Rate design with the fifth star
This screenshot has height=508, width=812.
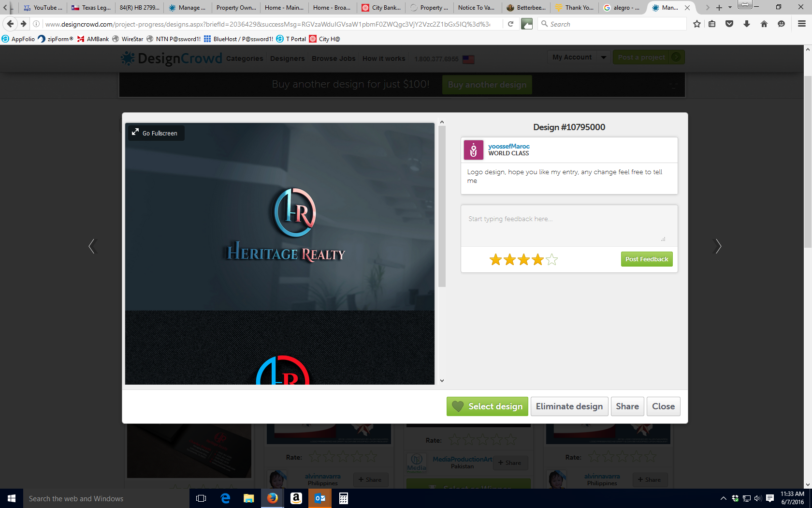click(551, 260)
